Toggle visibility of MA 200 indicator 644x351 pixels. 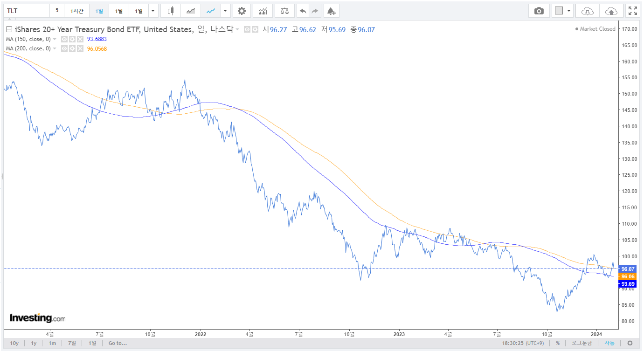pyautogui.click(x=64, y=48)
